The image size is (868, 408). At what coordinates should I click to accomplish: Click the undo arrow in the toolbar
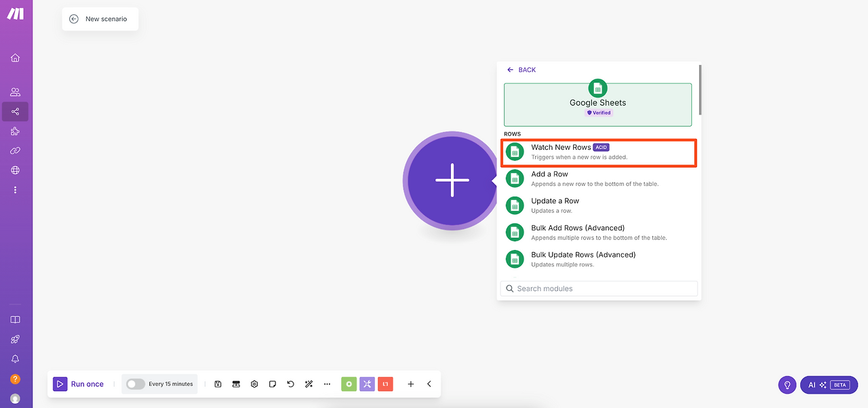click(291, 384)
